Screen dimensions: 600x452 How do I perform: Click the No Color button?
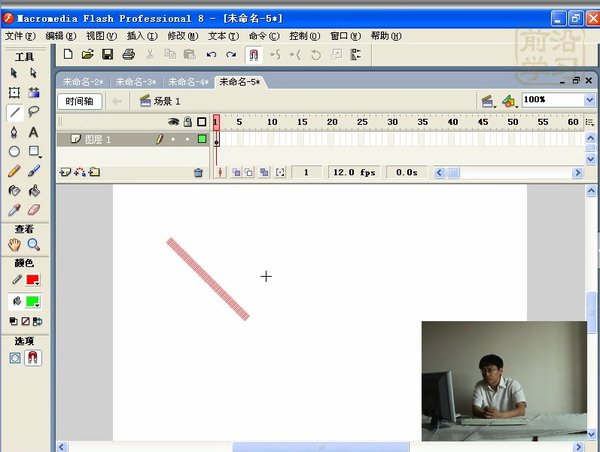pyautogui.click(x=25, y=321)
